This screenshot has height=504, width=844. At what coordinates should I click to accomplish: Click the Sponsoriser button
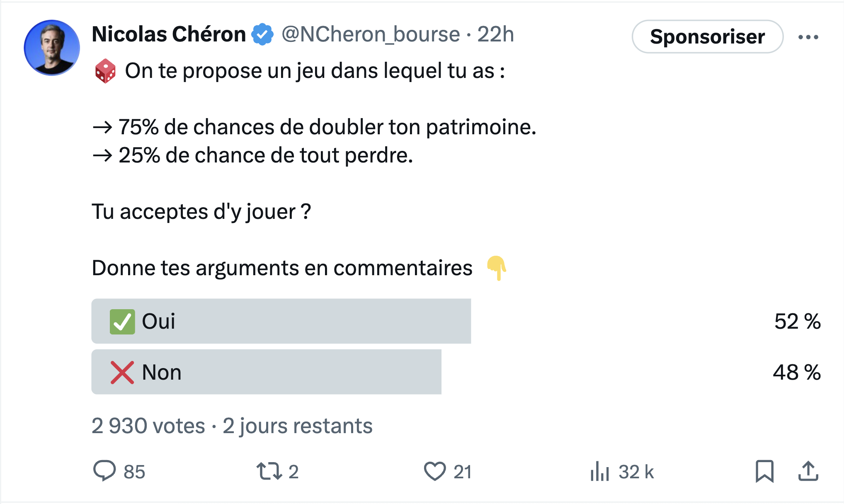(708, 36)
